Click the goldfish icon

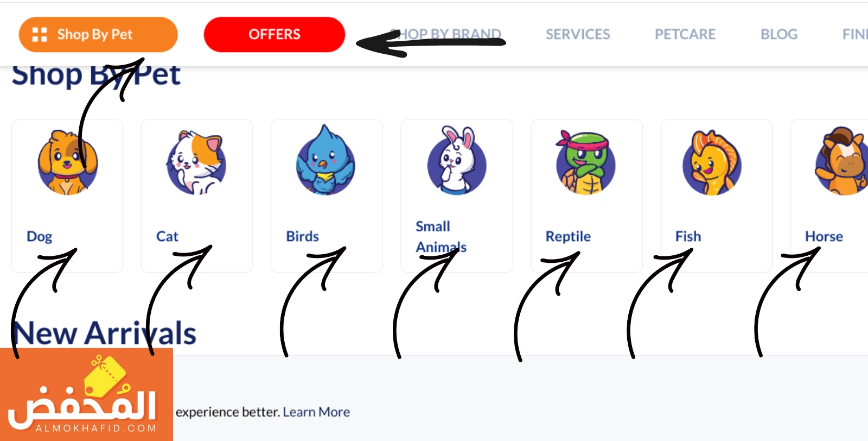tap(712, 162)
